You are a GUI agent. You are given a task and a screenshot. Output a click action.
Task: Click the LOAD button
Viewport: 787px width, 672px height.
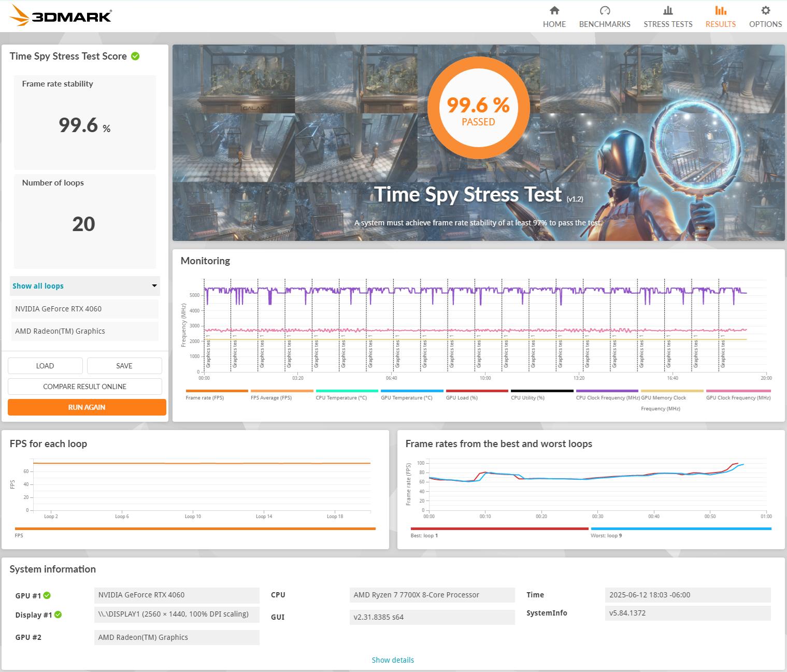tap(45, 366)
